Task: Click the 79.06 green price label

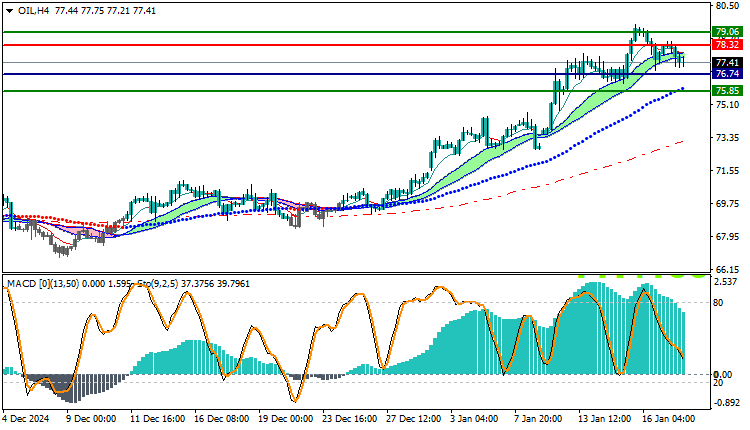Action: click(727, 32)
